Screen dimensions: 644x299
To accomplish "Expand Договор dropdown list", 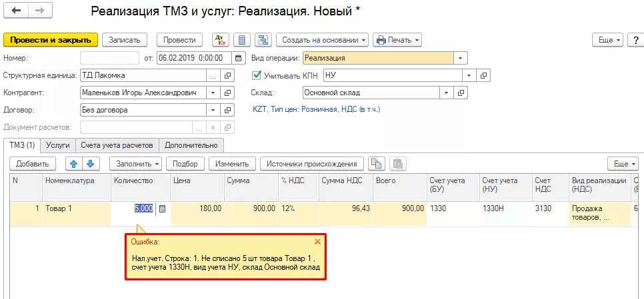I will pos(213,110).
